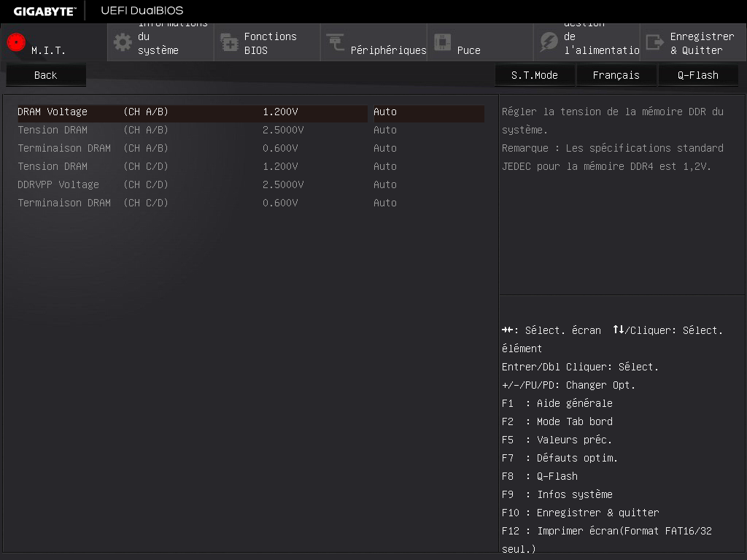Open Auto option for DDRVPP Voltage CH C/D
This screenshot has height=560, width=747.
click(x=385, y=184)
